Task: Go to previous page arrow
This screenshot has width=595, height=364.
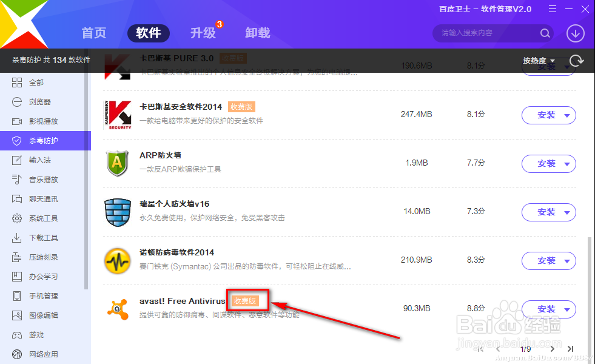Action: 498,349
